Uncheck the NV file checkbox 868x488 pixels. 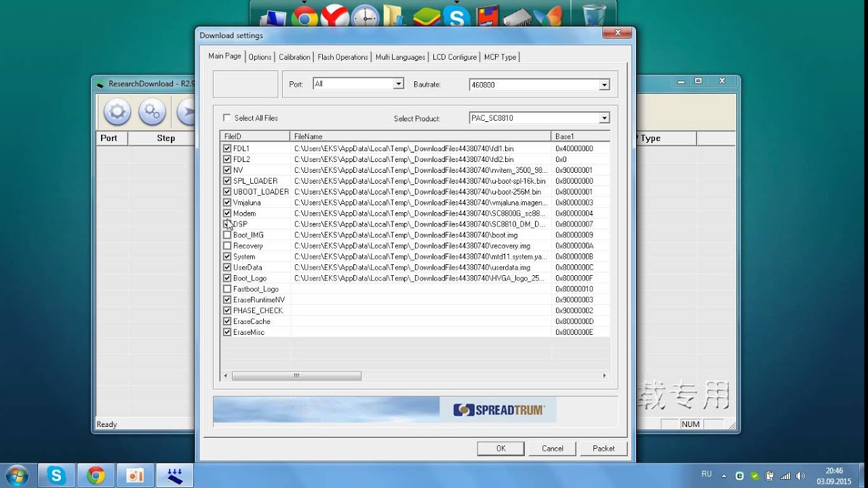point(227,170)
